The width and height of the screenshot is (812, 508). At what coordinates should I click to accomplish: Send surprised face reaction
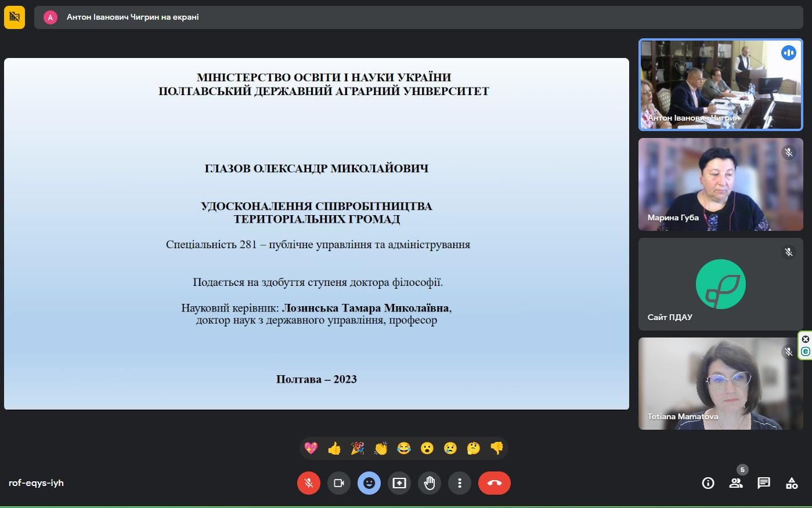(427, 448)
